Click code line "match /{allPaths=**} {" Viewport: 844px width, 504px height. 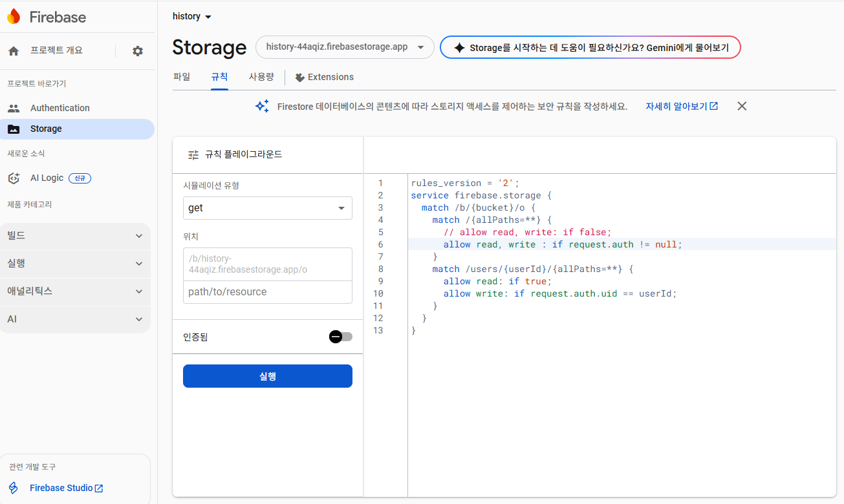pos(492,220)
